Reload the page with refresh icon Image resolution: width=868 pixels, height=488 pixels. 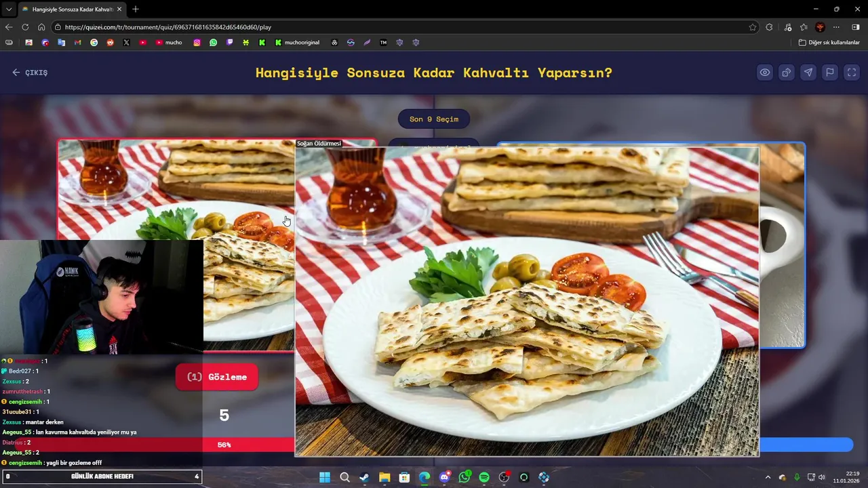25,27
